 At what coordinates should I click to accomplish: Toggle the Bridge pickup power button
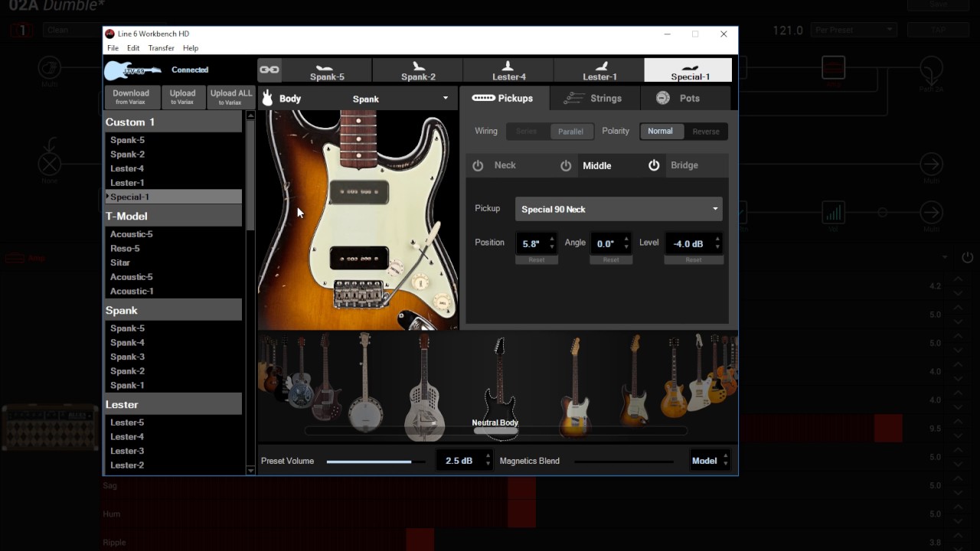(x=654, y=165)
